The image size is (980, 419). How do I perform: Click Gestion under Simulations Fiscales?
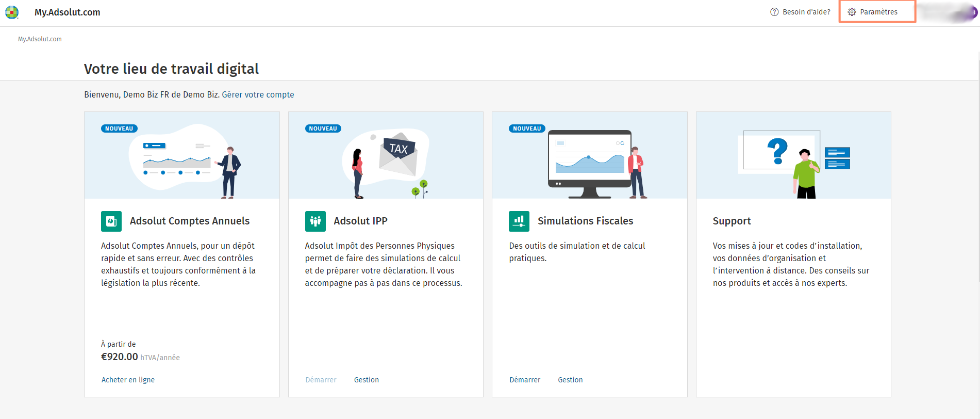point(570,380)
